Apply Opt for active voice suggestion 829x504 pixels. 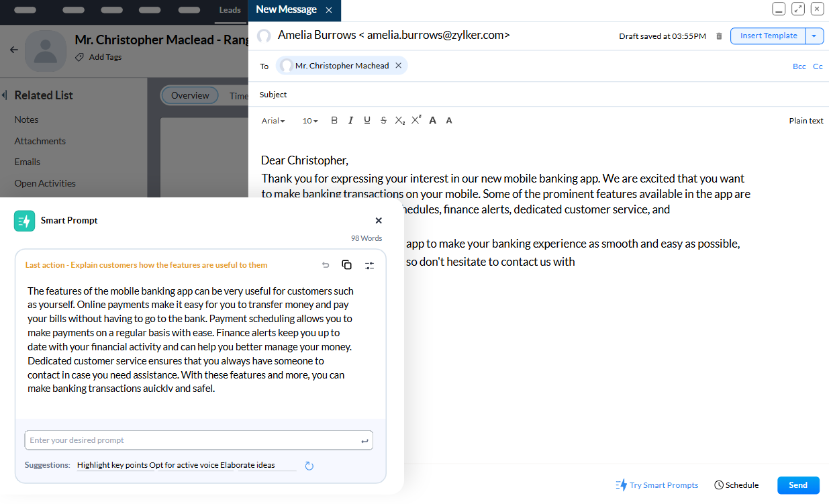[x=183, y=465]
